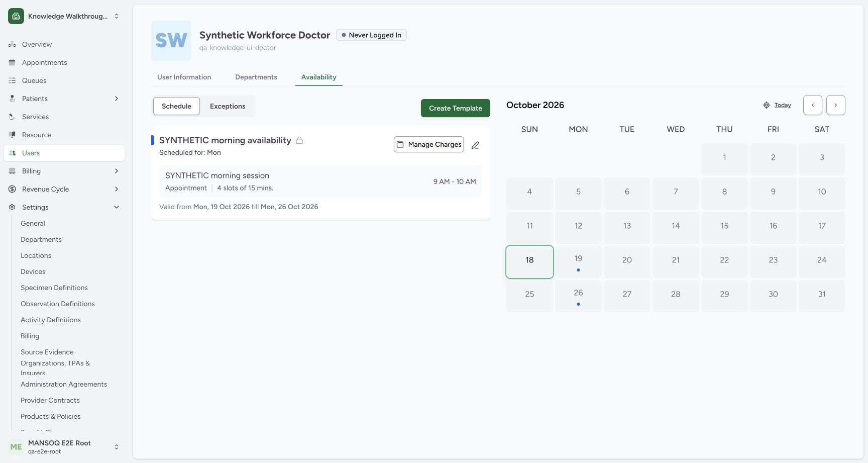Open Departments under Settings
This screenshot has height=463, width=868.
point(41,239)
